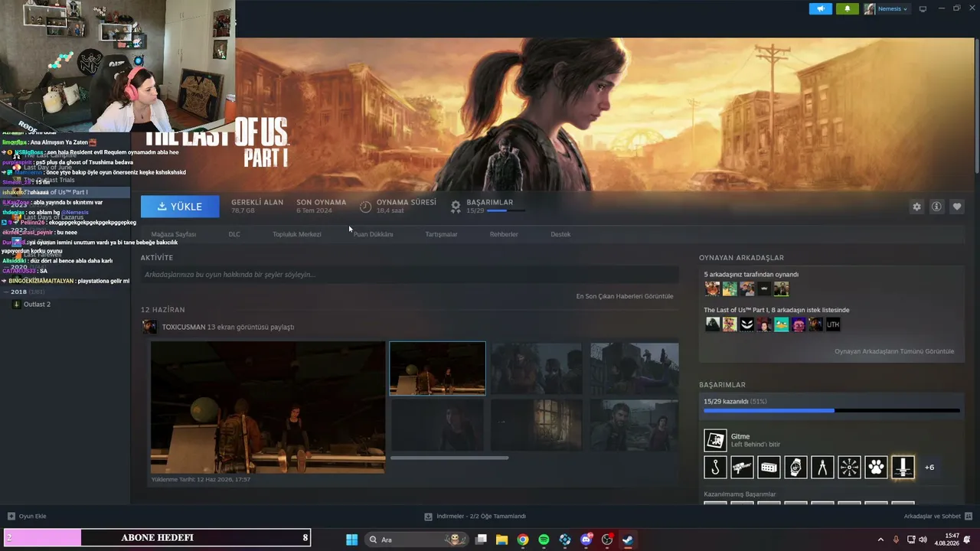980x551 pixels.
Task: Select the paw print achievement icon
Action: tap(876, 467)
